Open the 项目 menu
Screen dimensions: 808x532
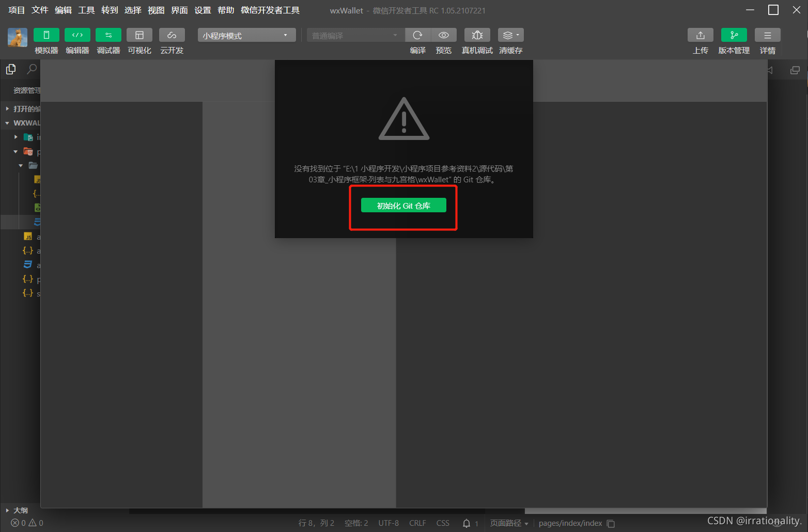tap(17, 10)
